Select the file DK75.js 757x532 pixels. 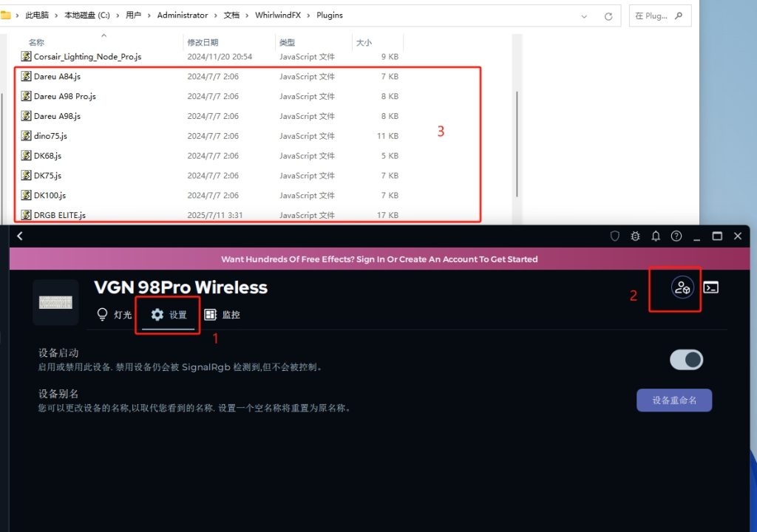tap(47, 175)
